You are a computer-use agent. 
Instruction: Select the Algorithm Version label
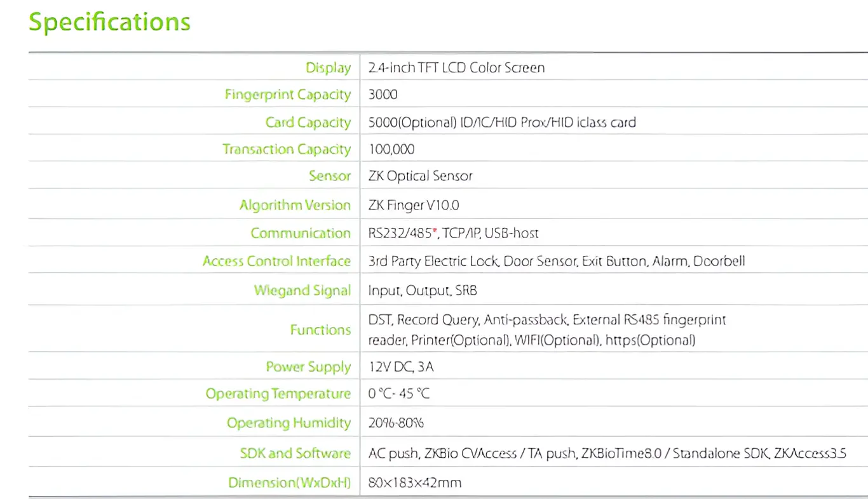[295, 205]
